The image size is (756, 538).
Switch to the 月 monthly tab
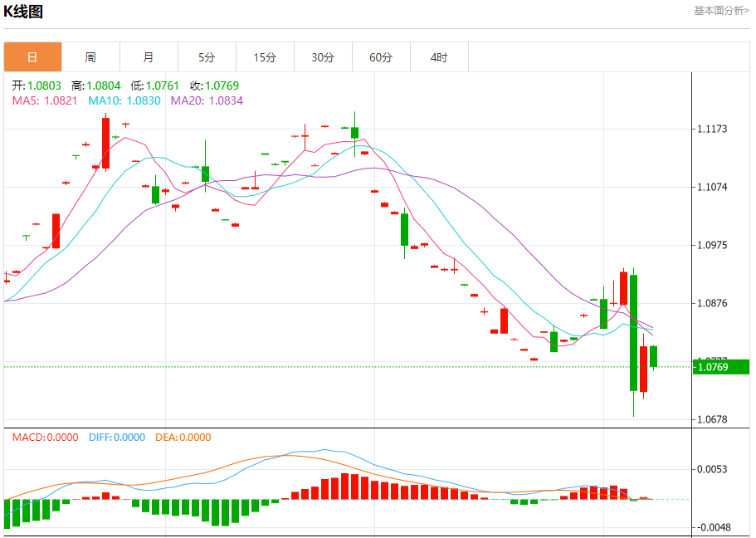tap(149, 57)
